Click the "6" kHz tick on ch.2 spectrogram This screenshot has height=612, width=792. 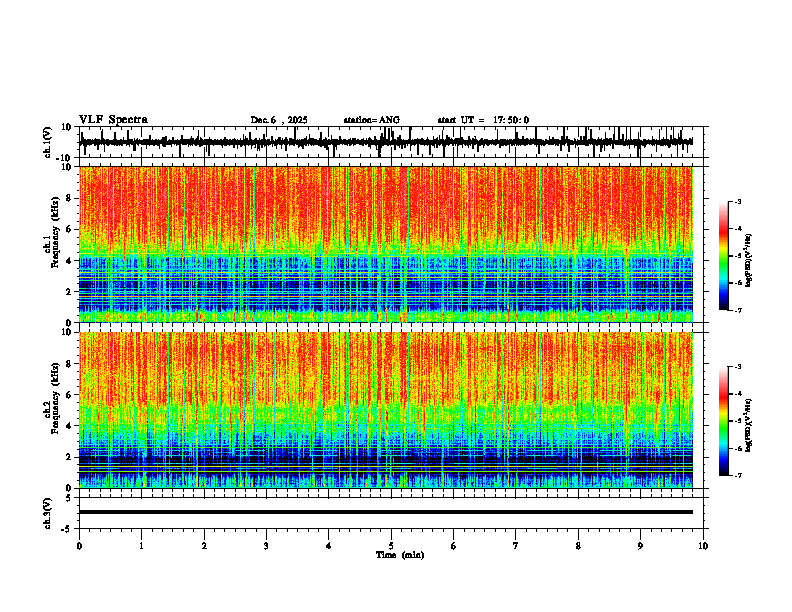70,394
